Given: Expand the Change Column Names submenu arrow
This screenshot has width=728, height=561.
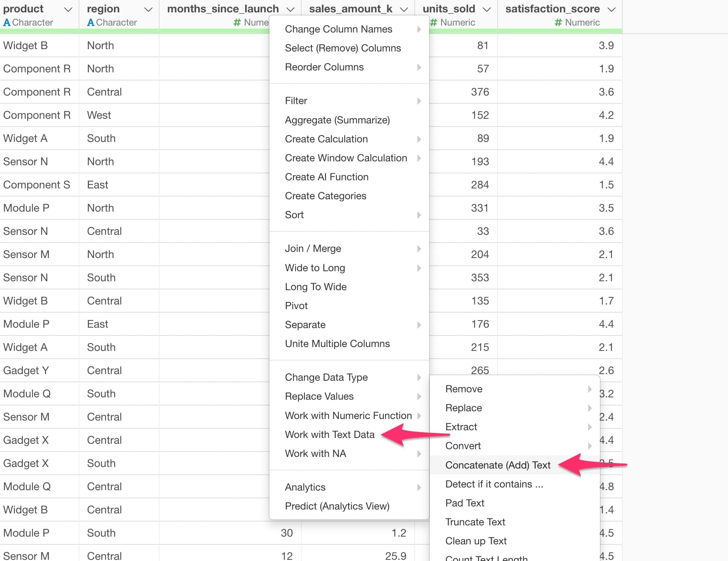Looking at the screenshot, I should [419, 29].
